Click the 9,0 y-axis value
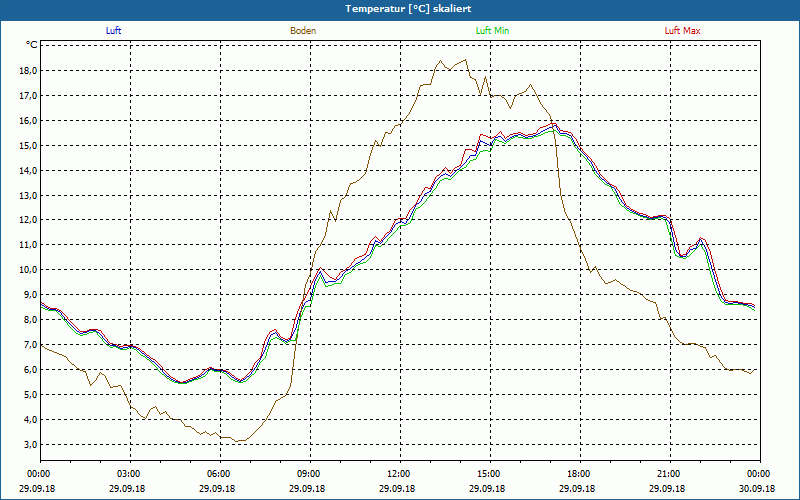The width and height of the screenshot is (800, 500). [31, 295]
